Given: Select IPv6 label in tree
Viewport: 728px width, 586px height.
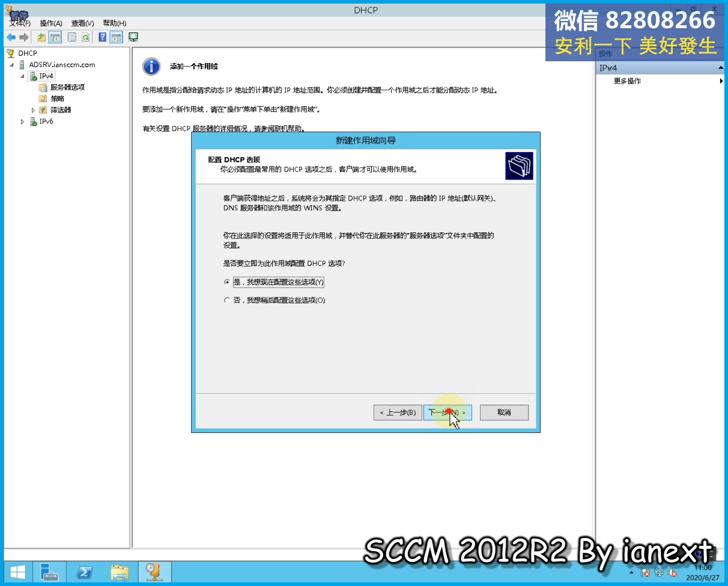Looking at the screenshot, I should click(46, 122).
